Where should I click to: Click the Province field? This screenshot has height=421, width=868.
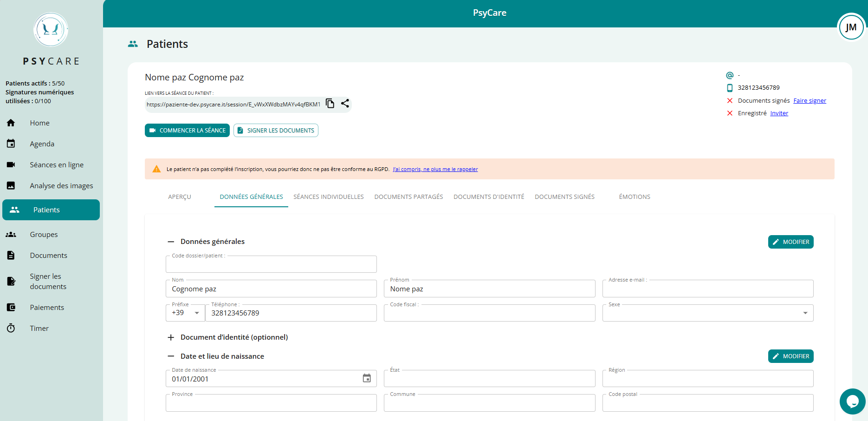(271, 403)
